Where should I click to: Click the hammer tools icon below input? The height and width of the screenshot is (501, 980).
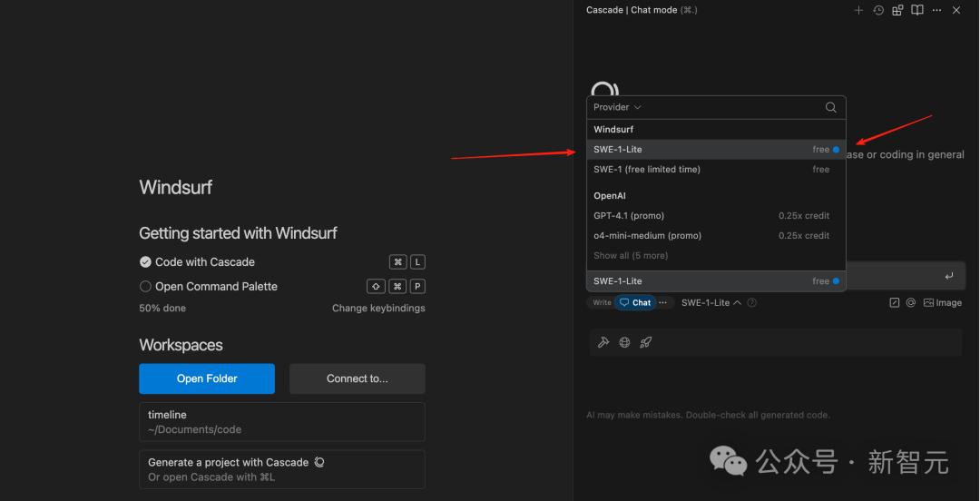click(603, 342)
